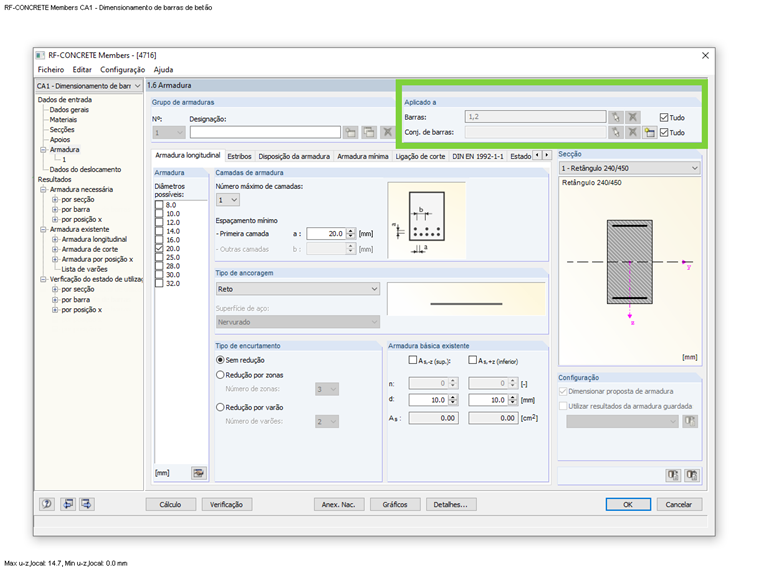760x570 pixels.
Task: Select Redução por varão radio option
Action: click(220, 408)
